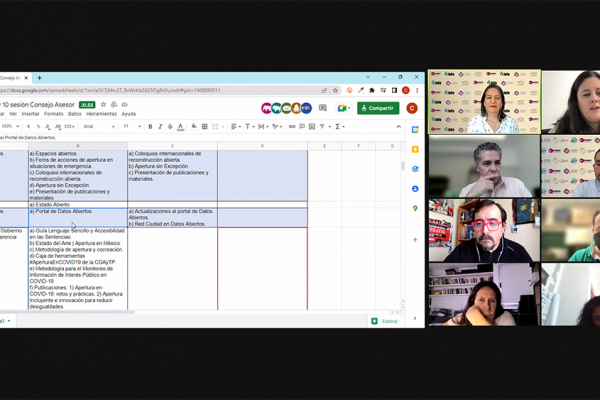Open the Calendar side panel icon
The image size is (600, 400).
point(415,130)
